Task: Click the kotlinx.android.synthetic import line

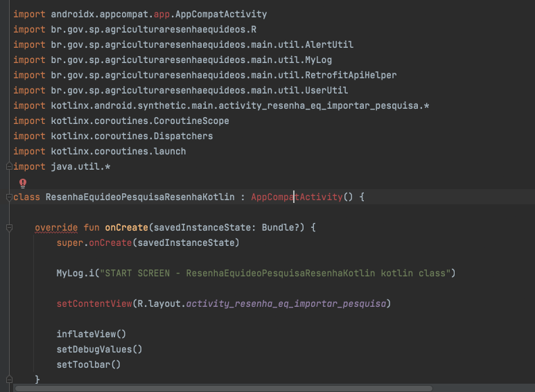Action: [x=221, y=106]
